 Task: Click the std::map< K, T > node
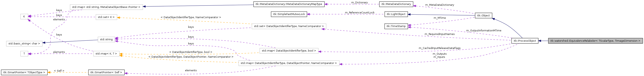click(x=106, y=54)
